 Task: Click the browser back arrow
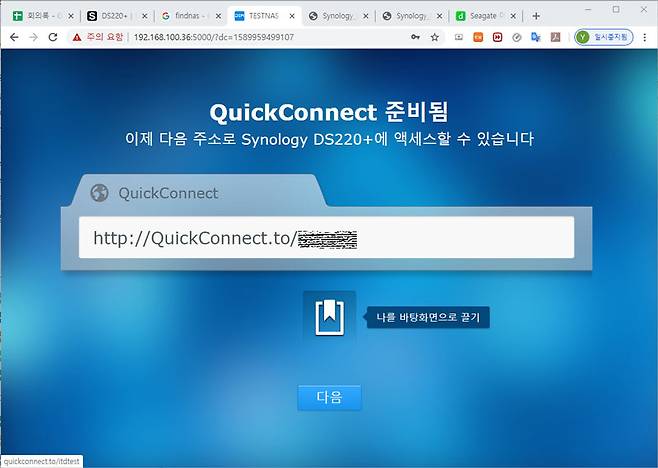tap(14, 37)
